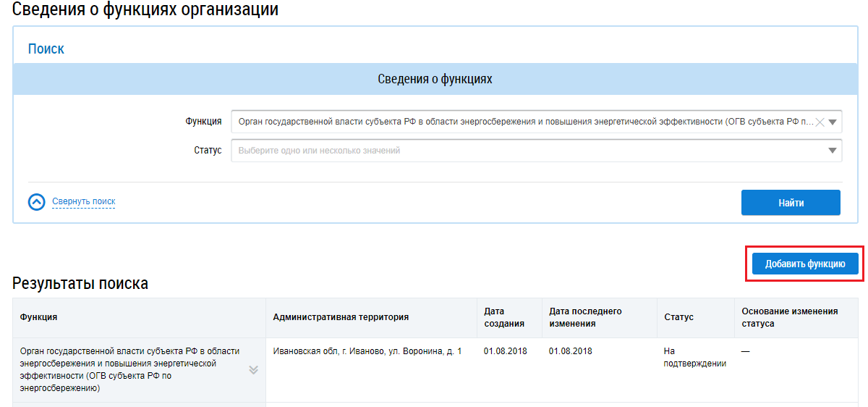The height and width of the screenshot is (407, 868).
Task: Open the Функция dropdown arrow
Action: 833,122
